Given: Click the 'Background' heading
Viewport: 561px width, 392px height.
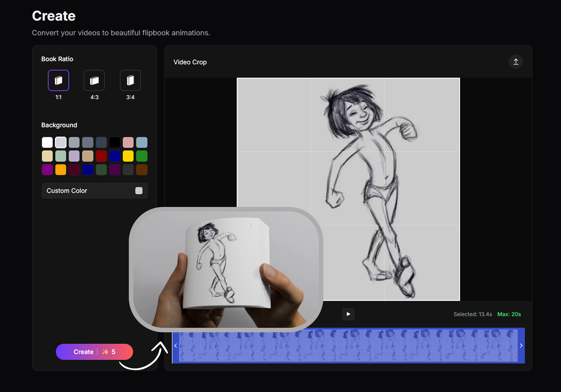Looking at the screenshot, I should click(x=59, y=125).
